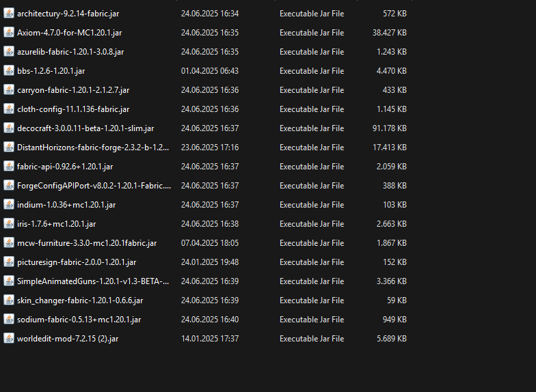
Task: Click the jar icon beside bbs-1.2.6-1.20.1.jar
Action: tap(9, 71)
